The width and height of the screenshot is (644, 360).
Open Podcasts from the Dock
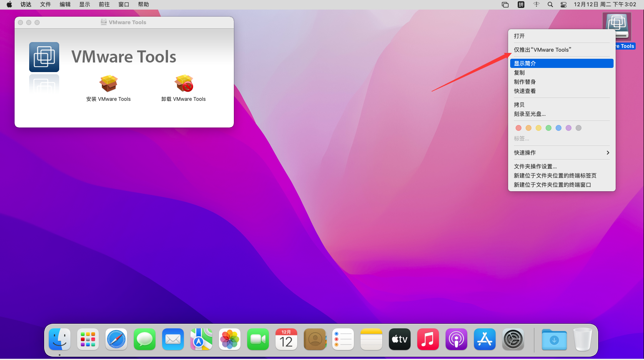pos(456,340)
